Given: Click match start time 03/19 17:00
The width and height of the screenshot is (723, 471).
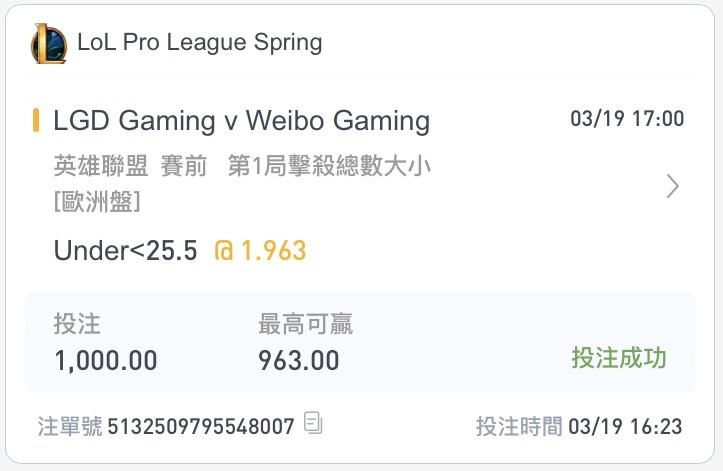Looking at the screenshot, I should (627, 119).
